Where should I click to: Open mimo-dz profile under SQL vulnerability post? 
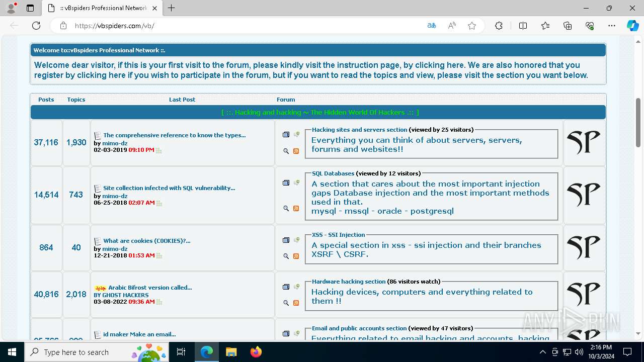tap(115, 196)
